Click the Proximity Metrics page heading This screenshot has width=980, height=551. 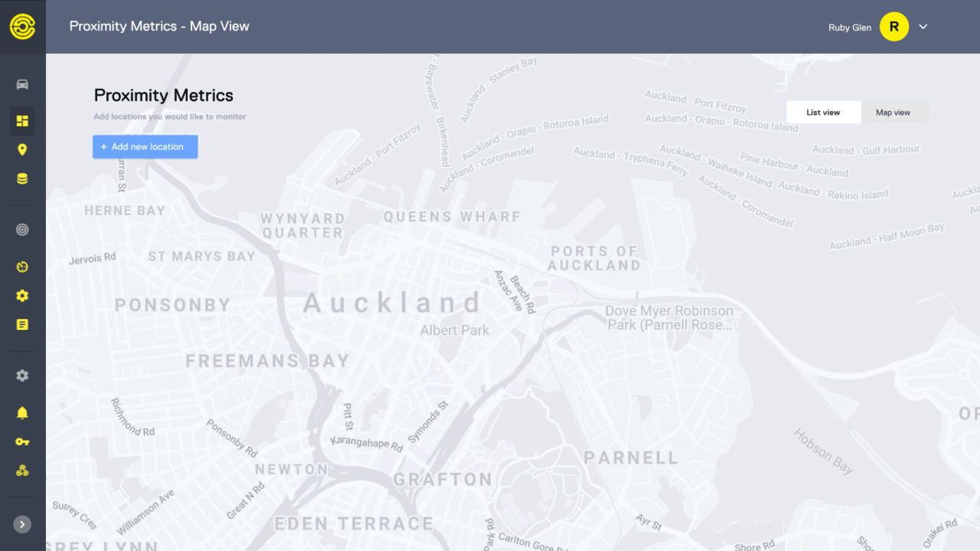164,96
